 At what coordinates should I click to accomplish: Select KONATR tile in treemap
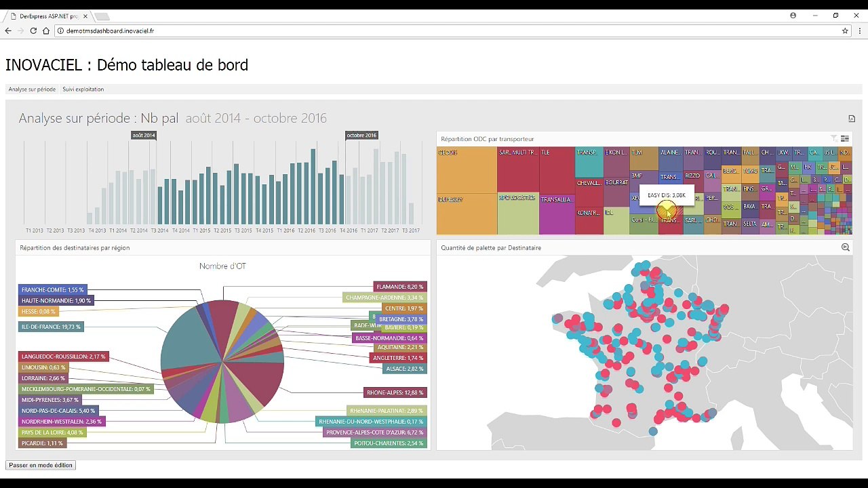589,220
